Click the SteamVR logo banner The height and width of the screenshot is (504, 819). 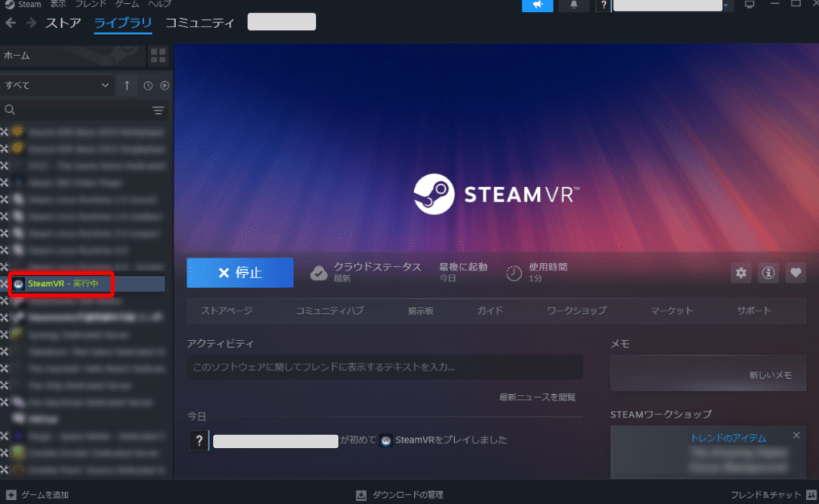(x=496, y=194)
